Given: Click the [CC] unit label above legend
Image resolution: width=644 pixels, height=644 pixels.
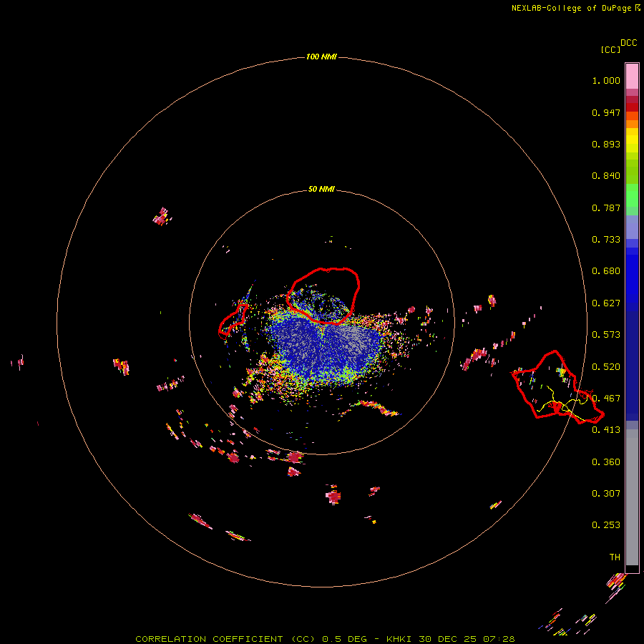Looking at the screenshot, I should (x=610, y=49).
